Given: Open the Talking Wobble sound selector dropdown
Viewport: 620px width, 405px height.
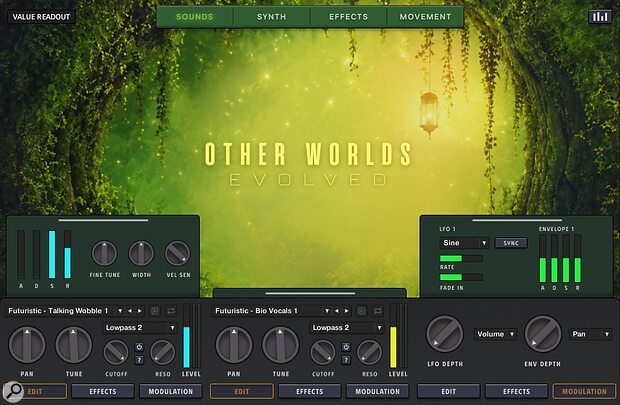Looking at the screenshot, I should 120,311.
